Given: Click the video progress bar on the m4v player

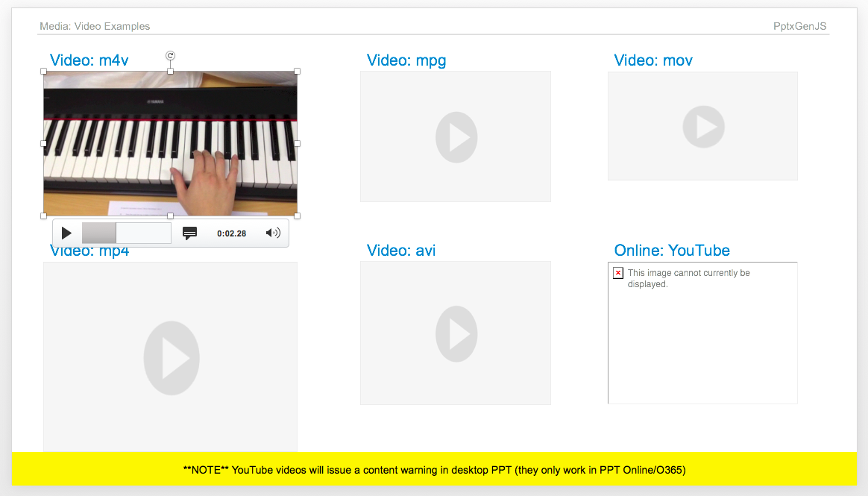Looking at the screenshot, I should coord(127,233).
